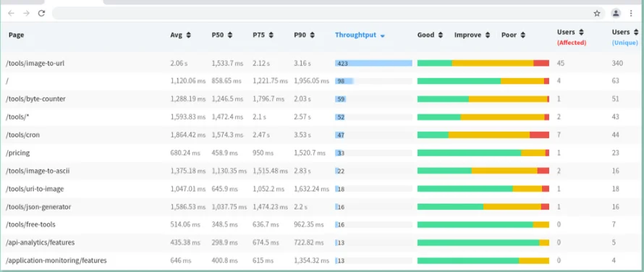Click P75 value 1,796.7 ms
Image resolution: width=644 pixels, height=272 pixels.
tap(268, 99)
